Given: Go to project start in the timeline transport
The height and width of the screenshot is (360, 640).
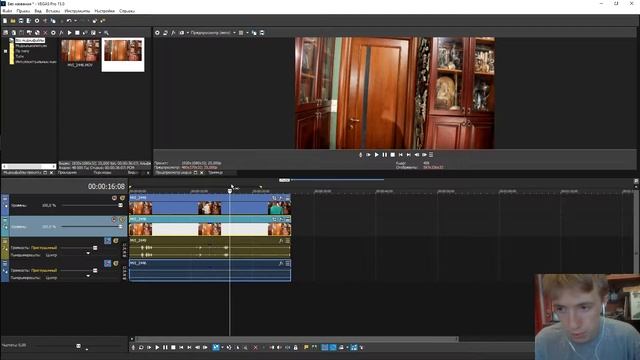Looking at the screenshot, I should click(181, 347).
